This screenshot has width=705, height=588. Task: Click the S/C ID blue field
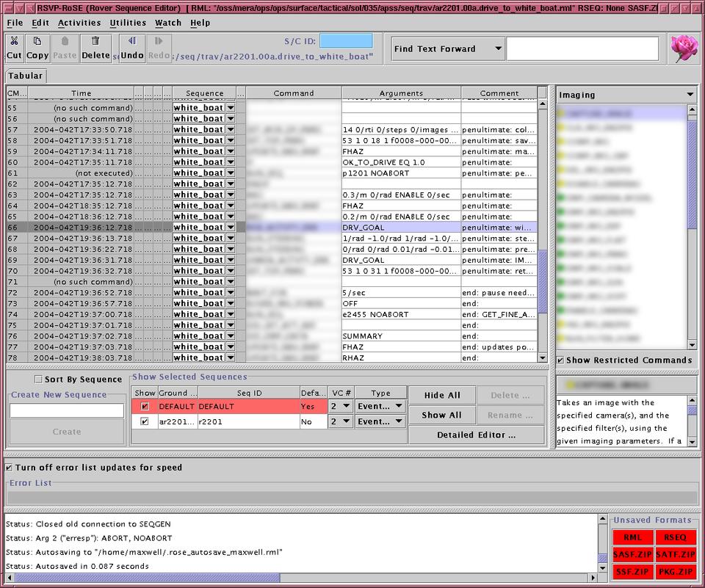click(346, 41)
